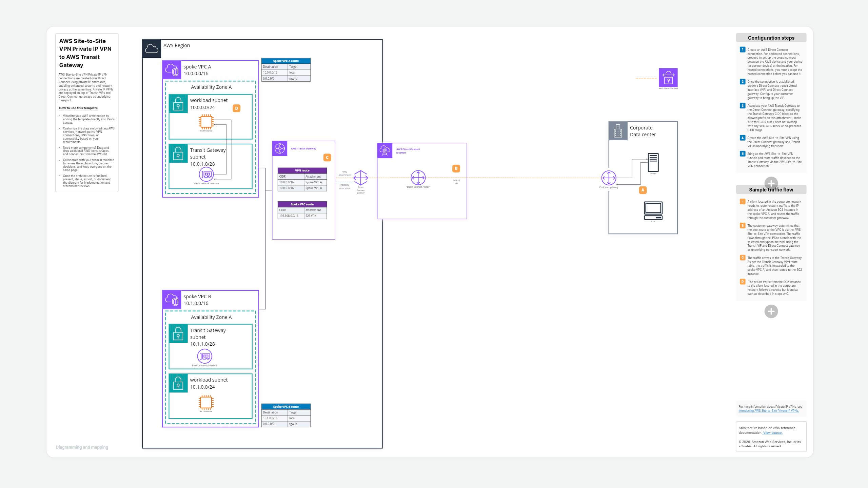Screen dimensions: 868x488
Task: Click the S2S VPN attachment cell
Action: coord(315,216)
